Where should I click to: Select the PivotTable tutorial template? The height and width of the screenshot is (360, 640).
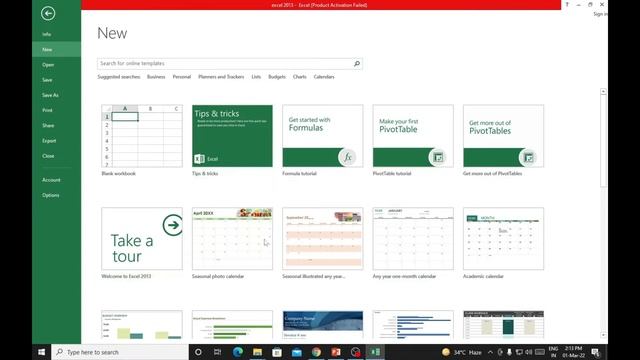pos(413,136)
